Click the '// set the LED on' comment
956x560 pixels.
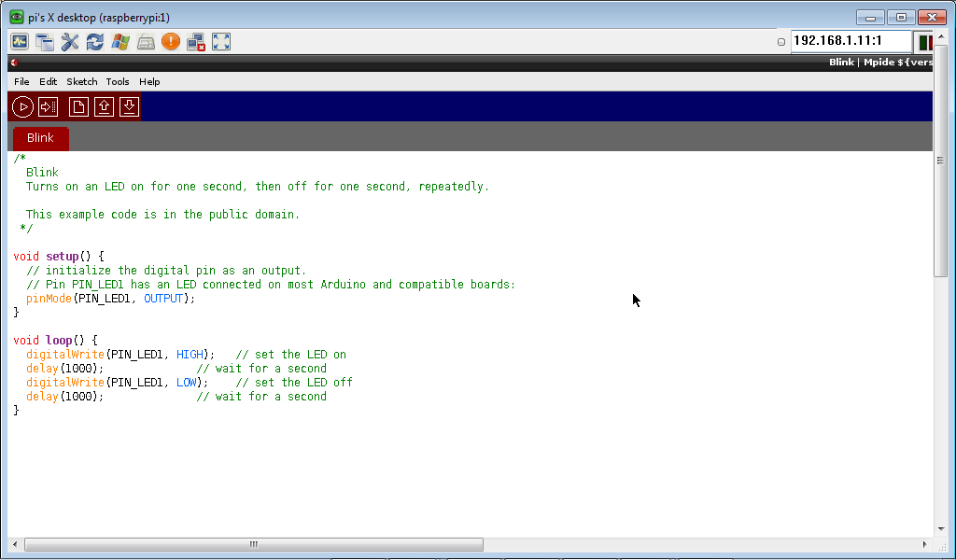click(291, 355)
